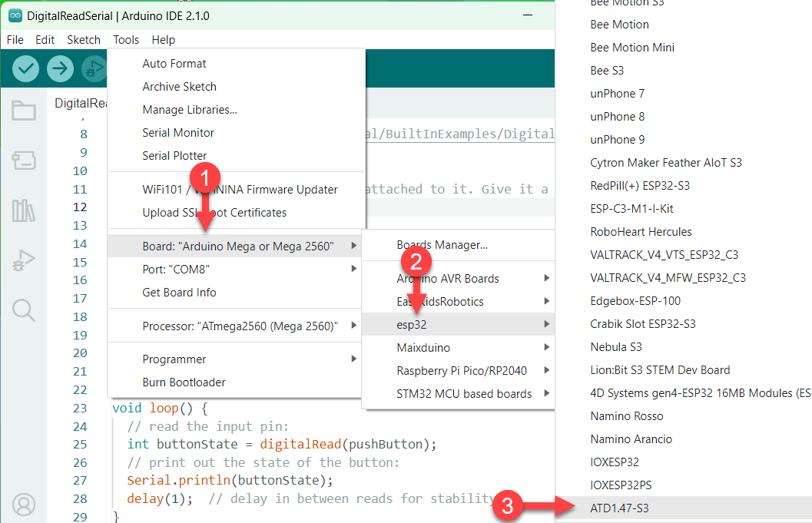Screen dimensions: 812x523
Task: Select Nebula S3 board
Action: click(x=684, y=347)
